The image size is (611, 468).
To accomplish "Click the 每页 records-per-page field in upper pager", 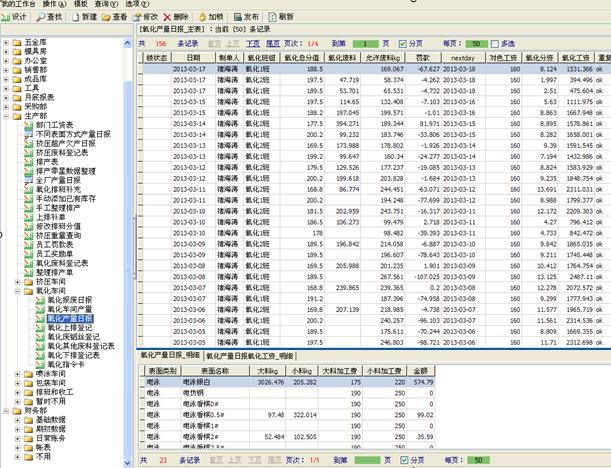I will 476,43.
